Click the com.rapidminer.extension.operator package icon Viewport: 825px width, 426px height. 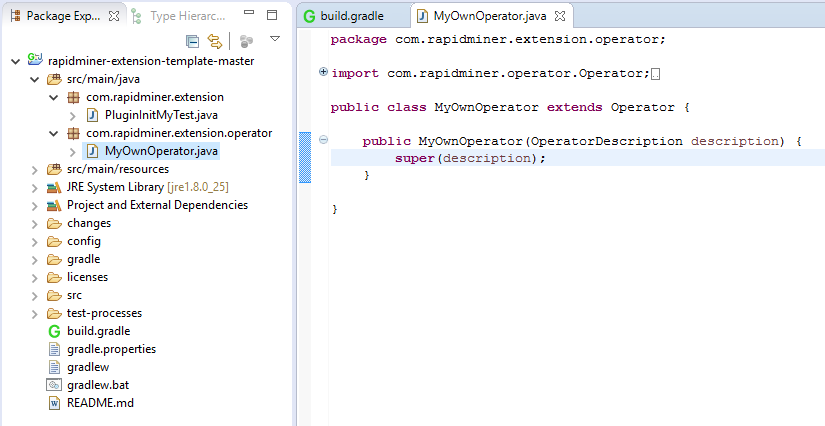click(73, 133)
